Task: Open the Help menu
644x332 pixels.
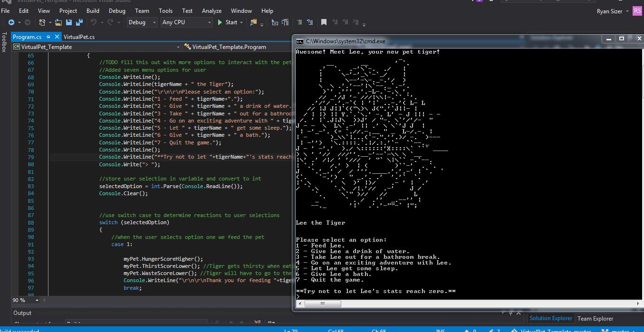Action: coord(268,10)
